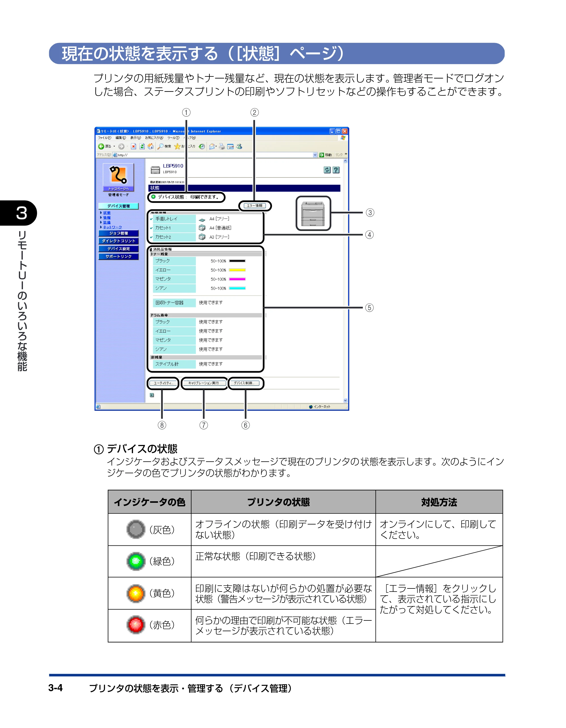Open the 情報 link in sidebar
The image size is (566, 728).
[x=107, y=218]
